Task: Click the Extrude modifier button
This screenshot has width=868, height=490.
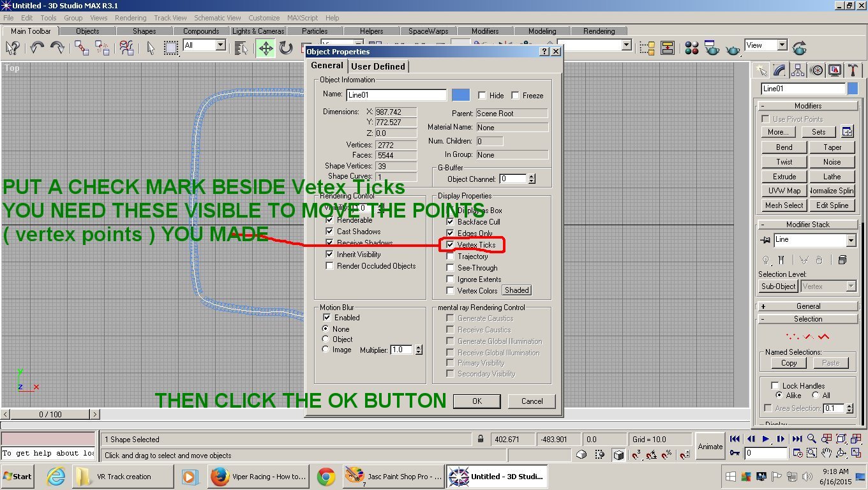Action: pos(784,177)
